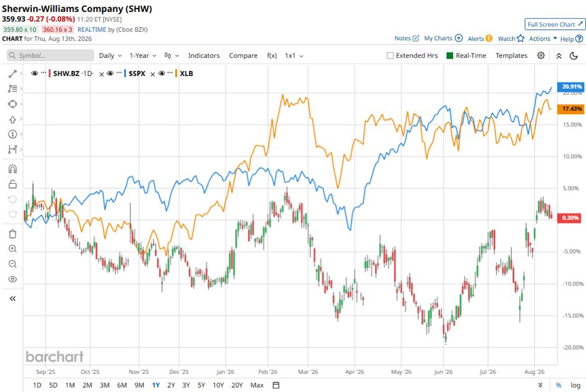Select the 1D range
586x392 pixels.
tap(37, 385)
